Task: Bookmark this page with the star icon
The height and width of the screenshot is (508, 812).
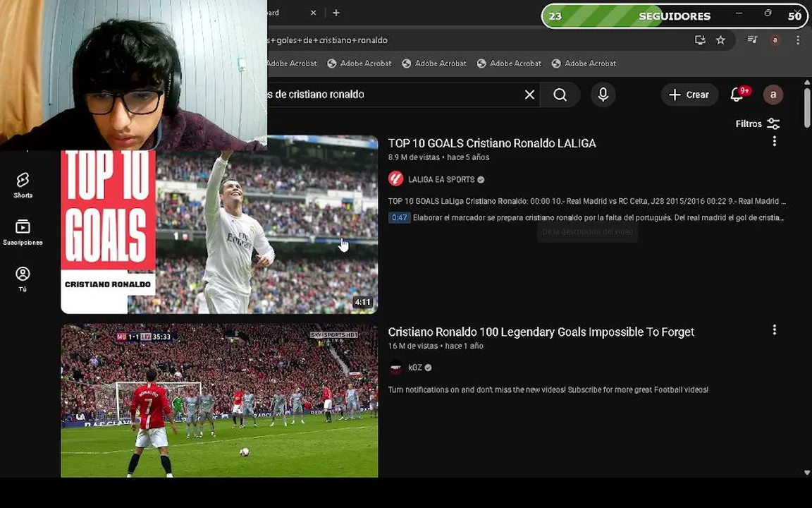Action: click(x=720, y=40)
